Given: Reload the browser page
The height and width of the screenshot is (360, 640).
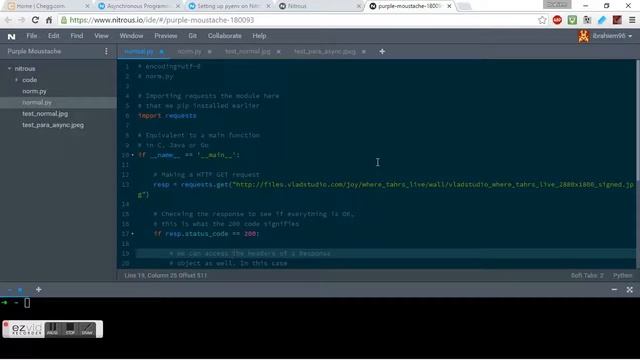Looking at the screenshot, I should coord(35,20).
